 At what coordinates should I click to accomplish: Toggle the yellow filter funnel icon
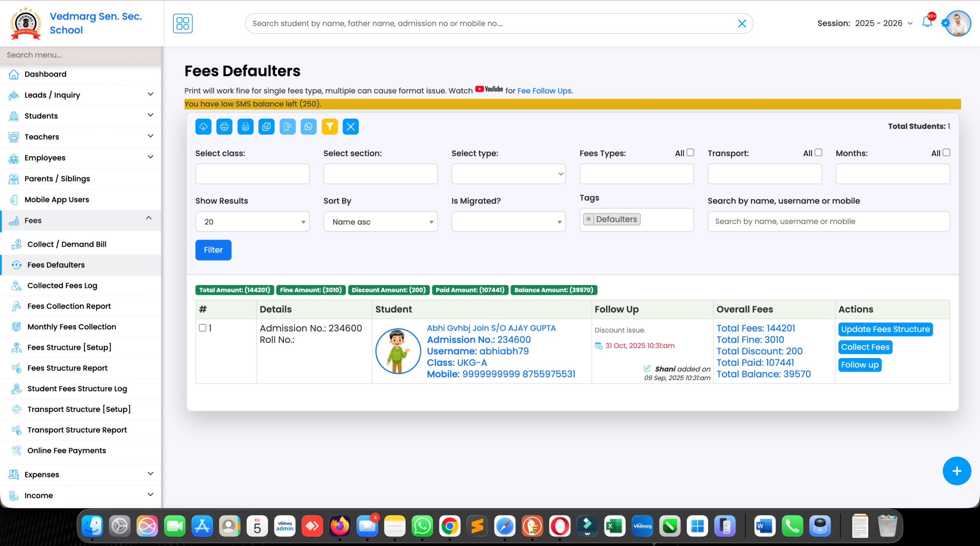click(x=330, y=126)
